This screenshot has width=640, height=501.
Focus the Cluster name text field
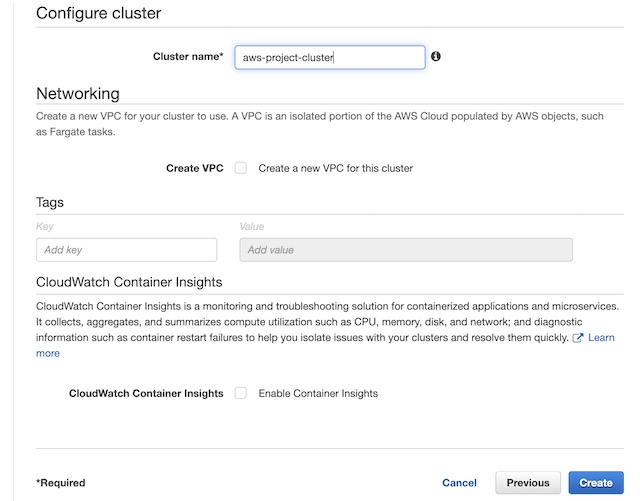329,57
